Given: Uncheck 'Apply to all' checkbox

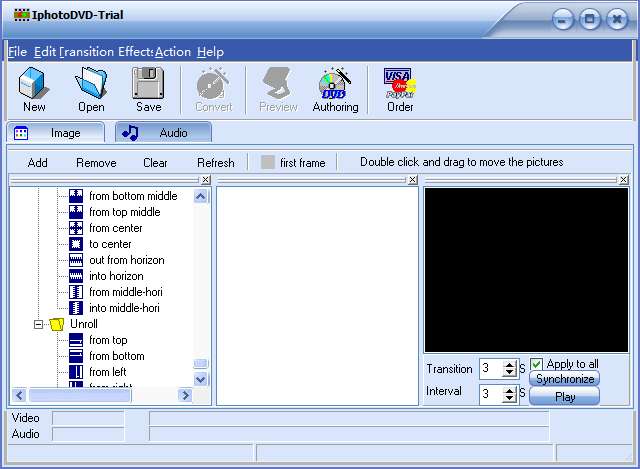Looking at the screenshot, I should 536,364.
